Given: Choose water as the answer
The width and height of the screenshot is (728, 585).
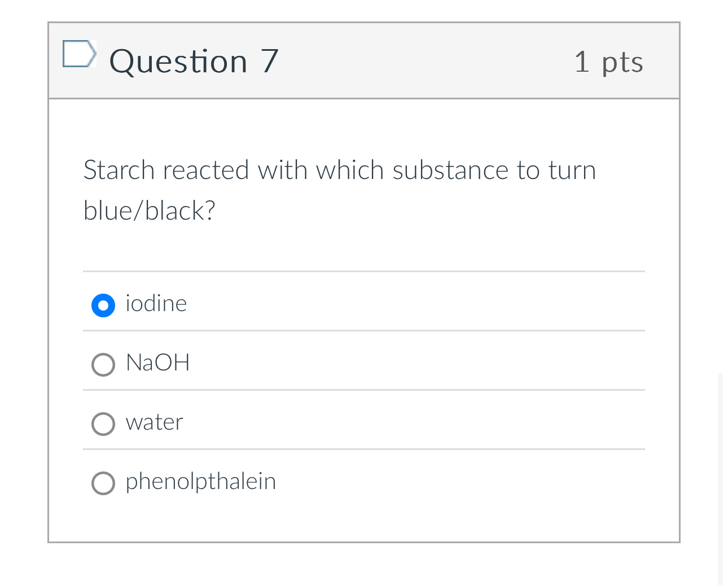Looking at the screenshot, I should click(x=103, y=424).
